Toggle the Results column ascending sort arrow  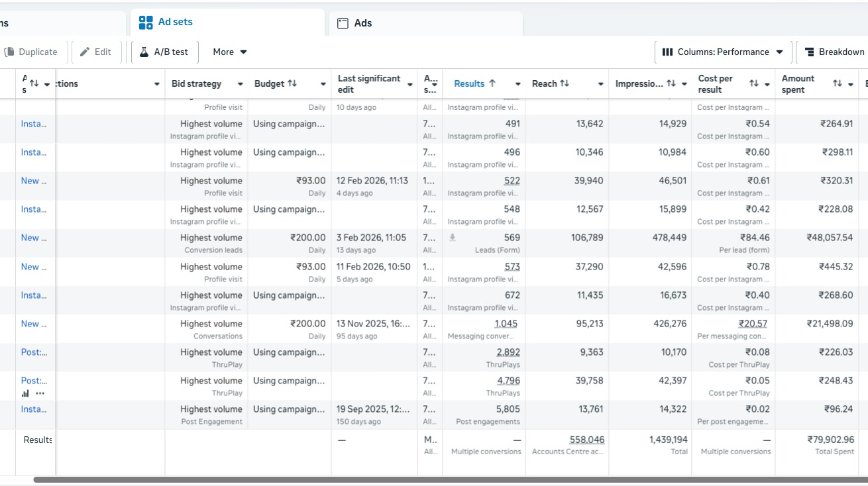click(x=492, y=84)
